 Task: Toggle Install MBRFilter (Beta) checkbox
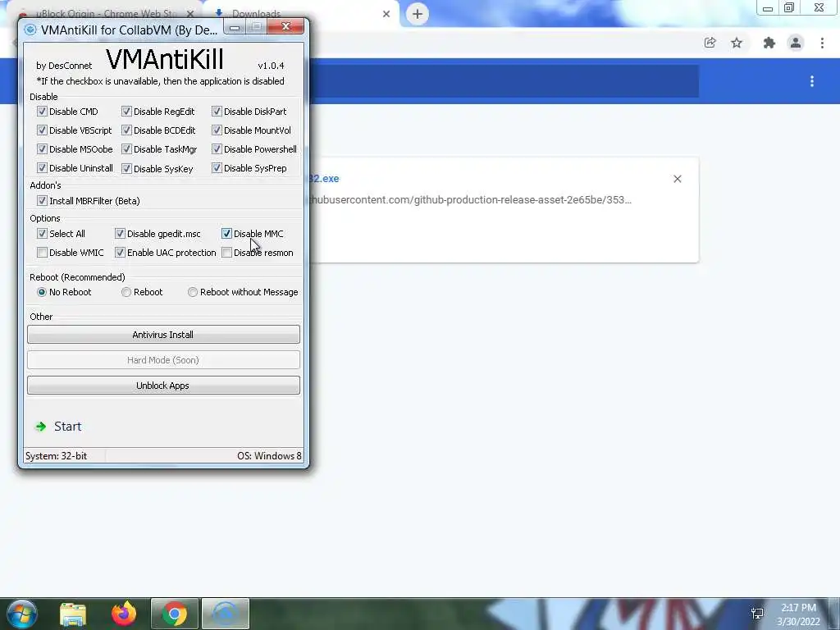[x=42, y=201]
